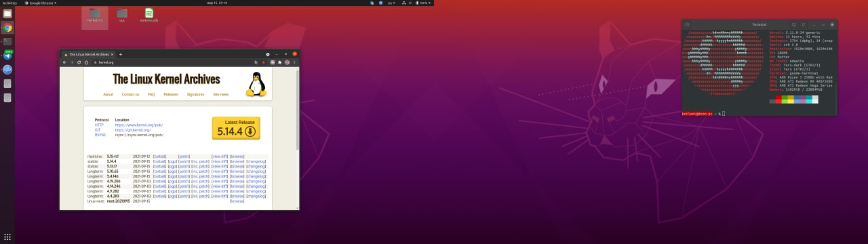Image resolution: width=868 pixels, height=244 pixels.
Task: Click the red color block in neofetch
Action: (x=778, y=100)
